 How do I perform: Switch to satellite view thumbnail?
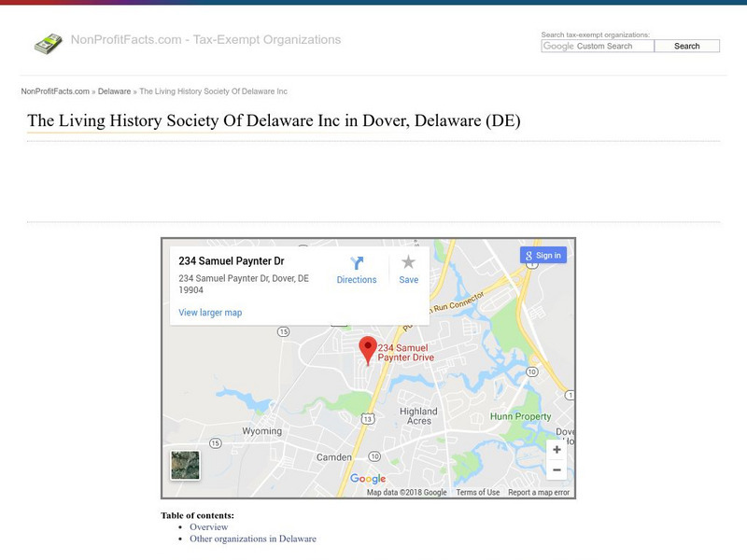tap(187, 464)
